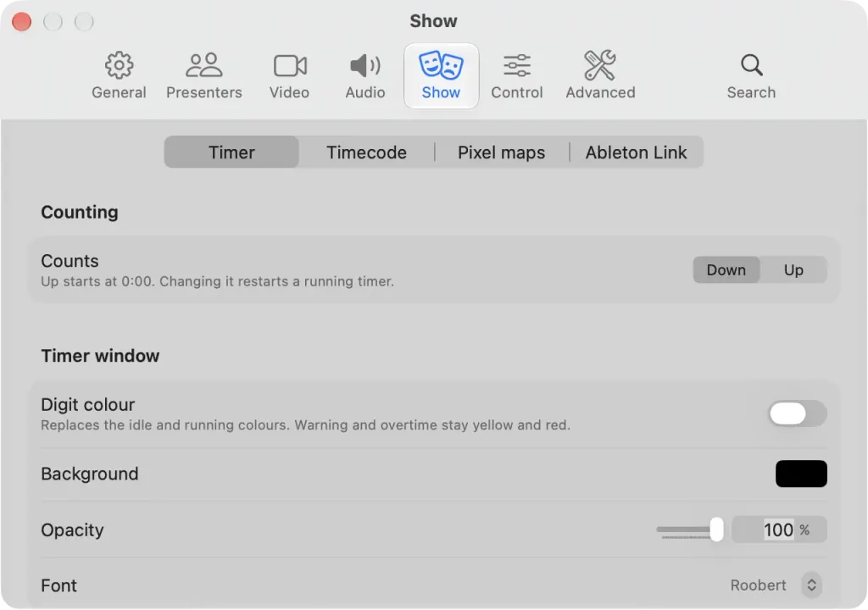Image resolution: width=868 pixels, height=610 pixels.
Task: Open the black Background colour swatch
Action: tap(801, 474)
